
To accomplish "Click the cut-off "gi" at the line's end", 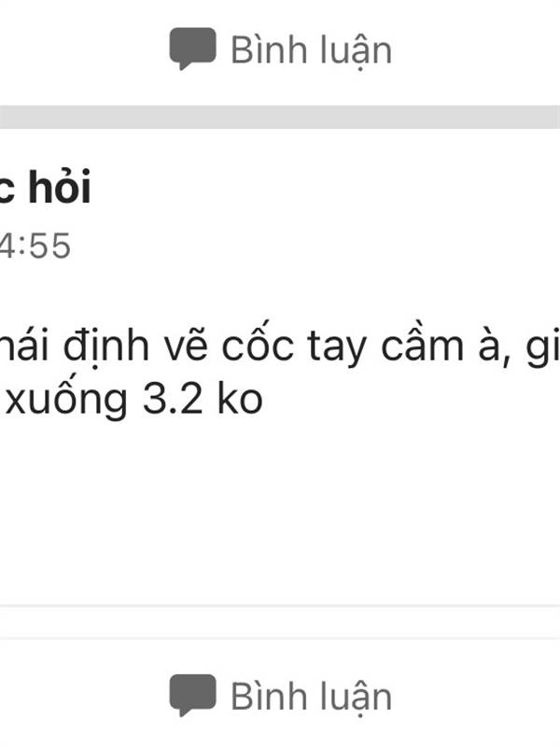I will [543, 347].
